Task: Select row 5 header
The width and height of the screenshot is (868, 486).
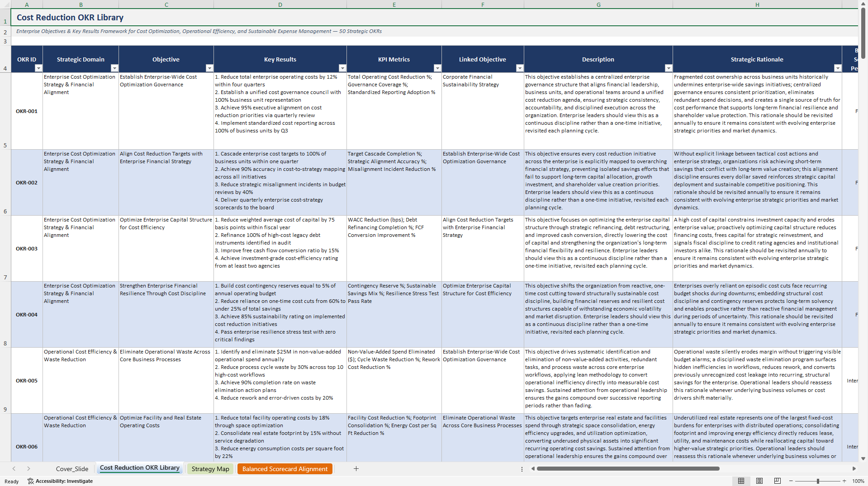Action: 5,111
